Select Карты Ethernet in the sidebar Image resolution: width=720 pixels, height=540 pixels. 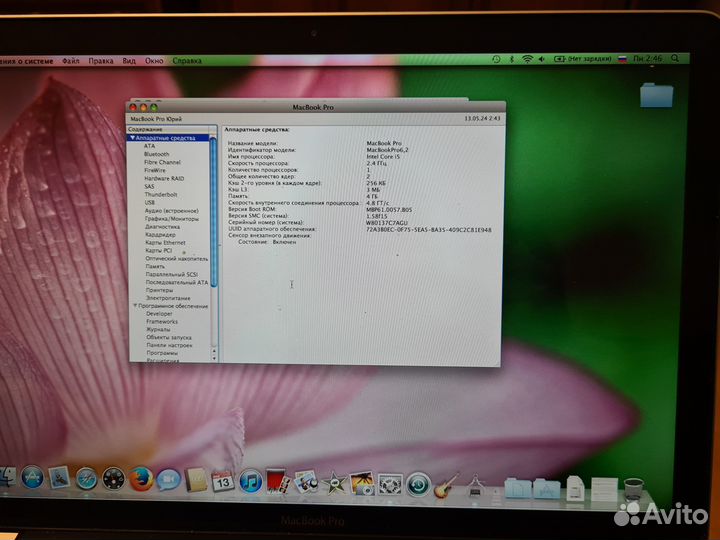(x=165, y=242)
